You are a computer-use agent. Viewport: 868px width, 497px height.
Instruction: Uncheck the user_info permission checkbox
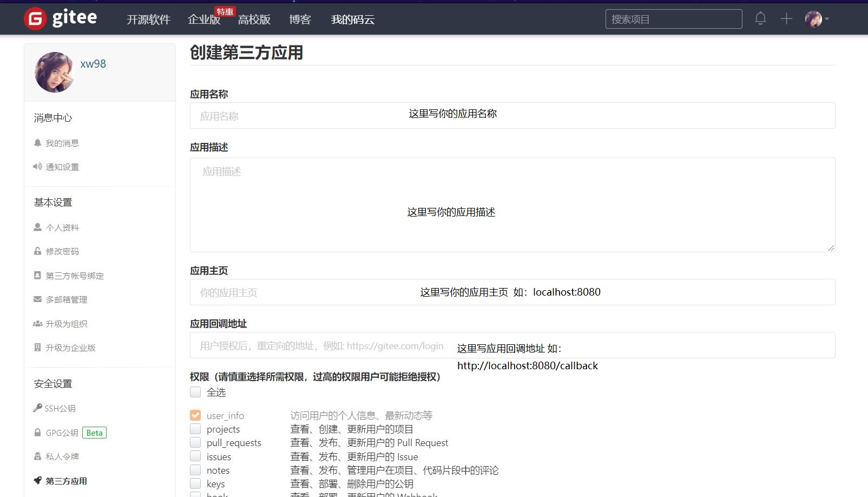195,415
